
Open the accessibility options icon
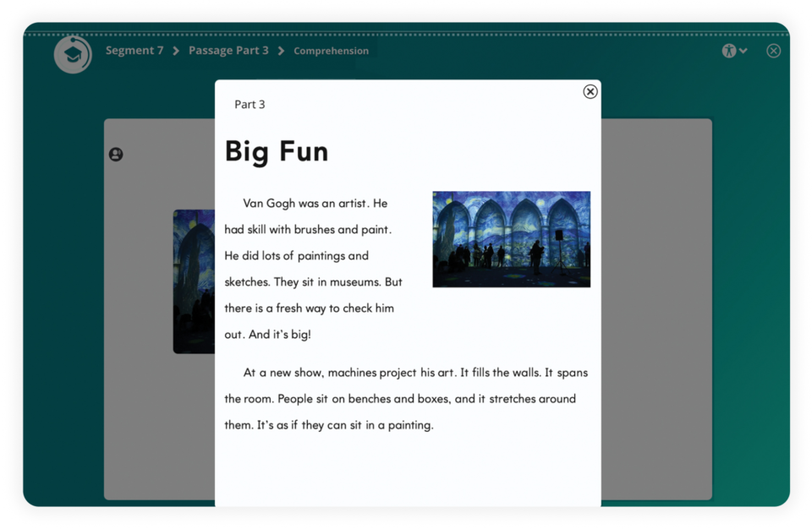click(729, 51)
